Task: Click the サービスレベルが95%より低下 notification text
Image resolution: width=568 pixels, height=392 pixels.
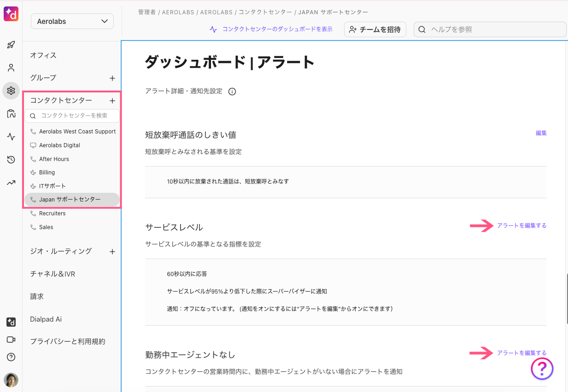Action: (247, 291)
